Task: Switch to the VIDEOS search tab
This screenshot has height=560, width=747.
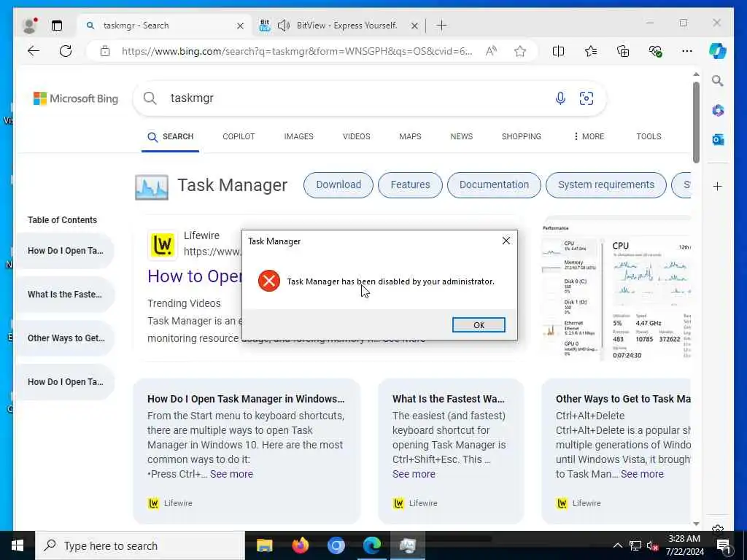Action: [x=356, y=136]
